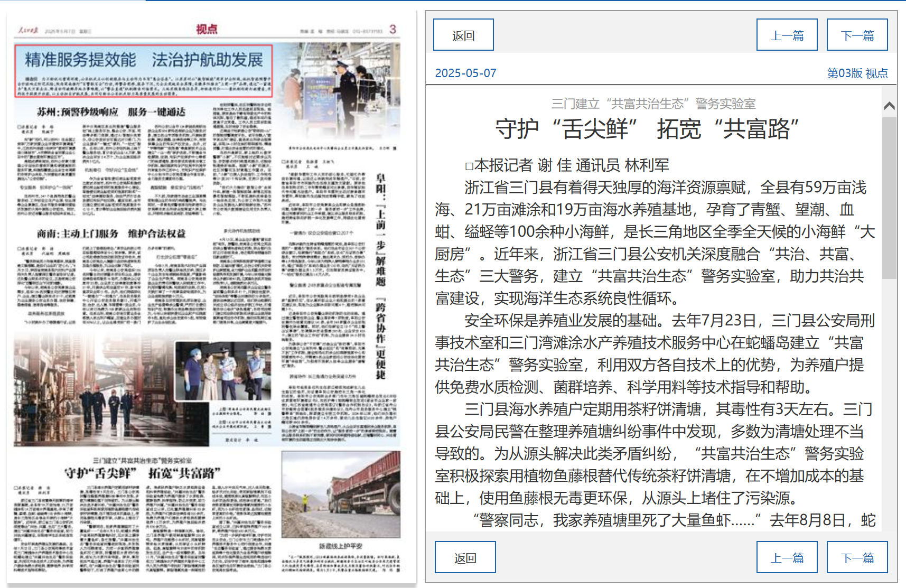Open next article using top 下一篇
Viewport: 906px width, 588px height.
click(857, 35)
